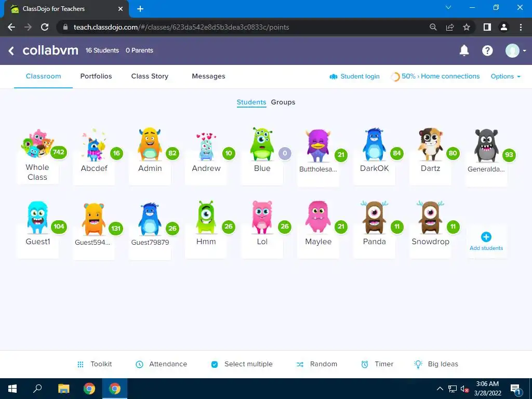Click the 0 Parents label
Viewport: 532px width, 399px height.
click(139, 50)
